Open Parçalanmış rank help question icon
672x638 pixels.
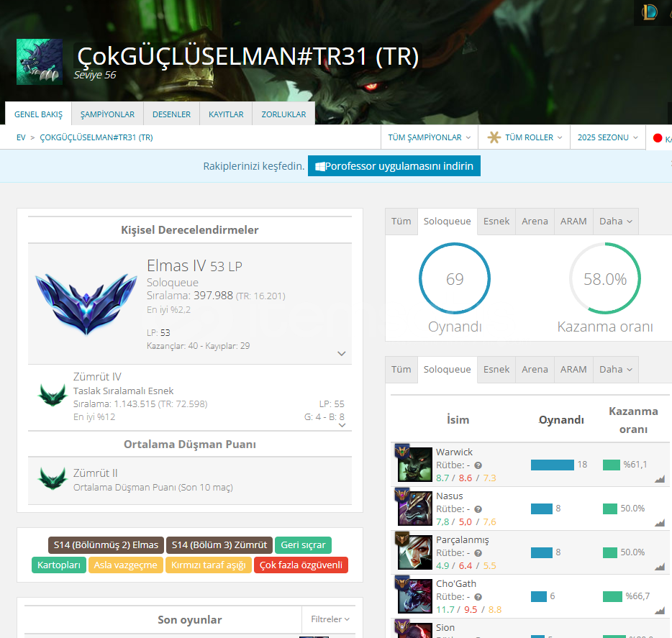478,553
